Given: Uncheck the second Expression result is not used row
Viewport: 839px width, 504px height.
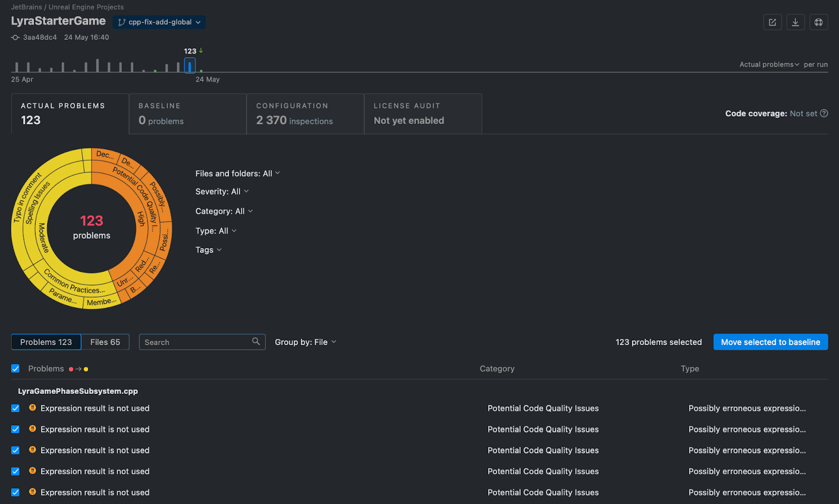Looking at the screenshot, I should click(16, 429).
